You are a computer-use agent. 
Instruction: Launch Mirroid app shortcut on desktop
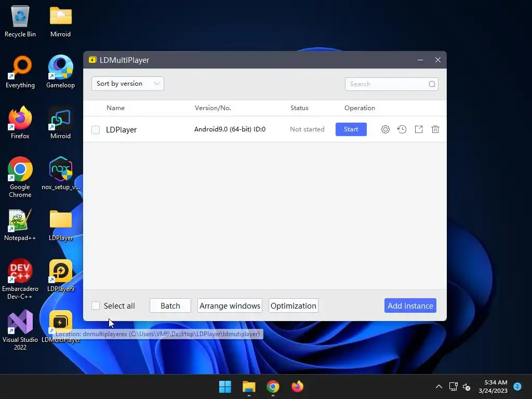(60, 123)
